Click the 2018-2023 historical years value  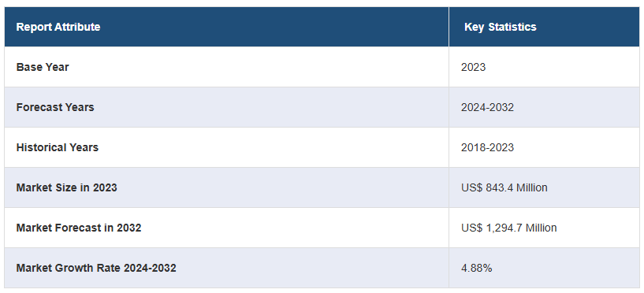coord(487,147)
